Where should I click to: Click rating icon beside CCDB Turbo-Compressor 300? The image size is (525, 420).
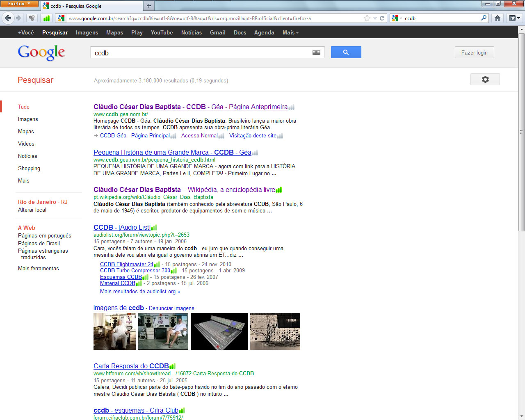tap(173, 271)
